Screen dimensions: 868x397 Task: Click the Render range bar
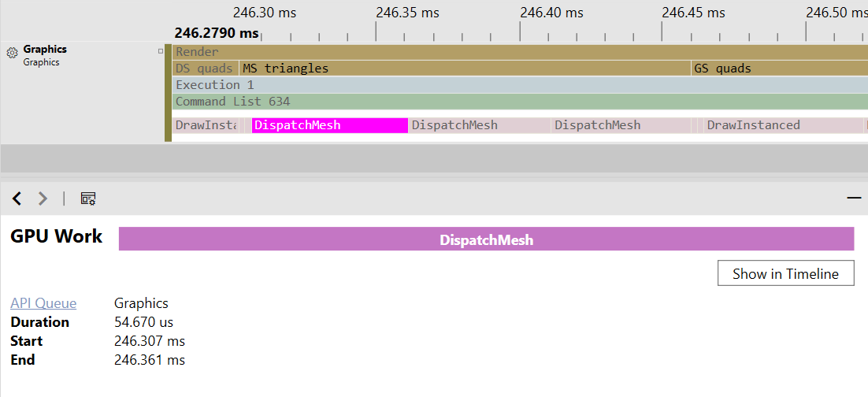click(x=520, y=52)
